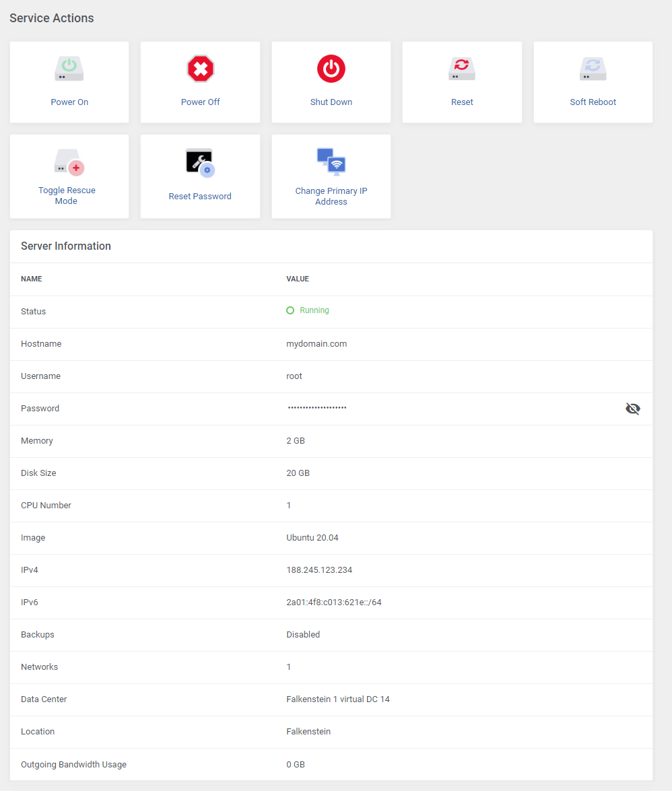
Task: Select the disk size value 20 GB
Action: 298,473
